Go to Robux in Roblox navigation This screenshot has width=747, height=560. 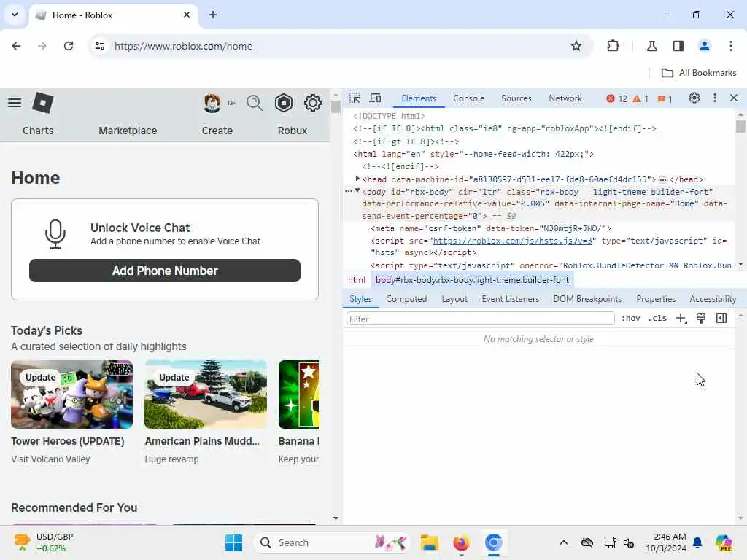click(293, 131)
